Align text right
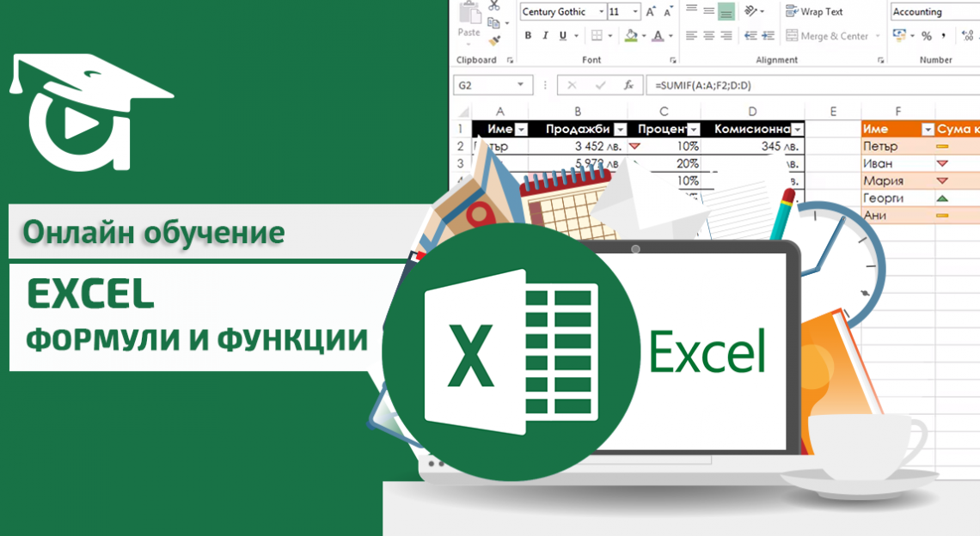This screenshot has width=980, height=536. (726, 35)
